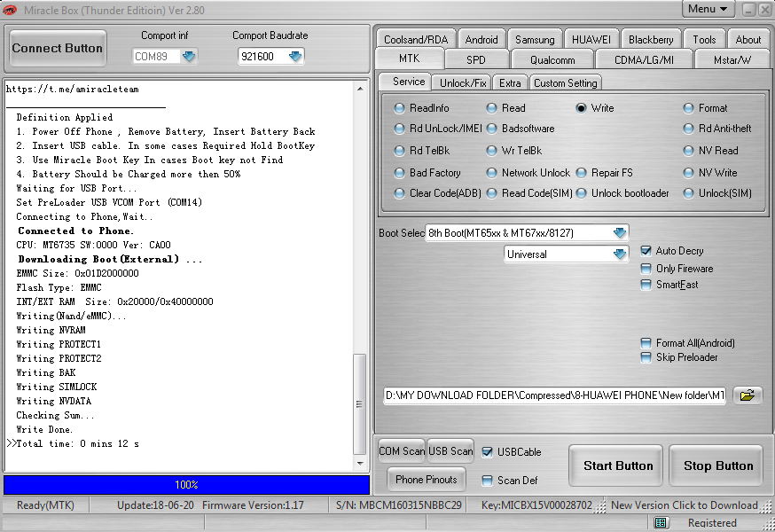Switch to Blackberry tab
Screen dimensions: 775x532
(x=651, y=39)
